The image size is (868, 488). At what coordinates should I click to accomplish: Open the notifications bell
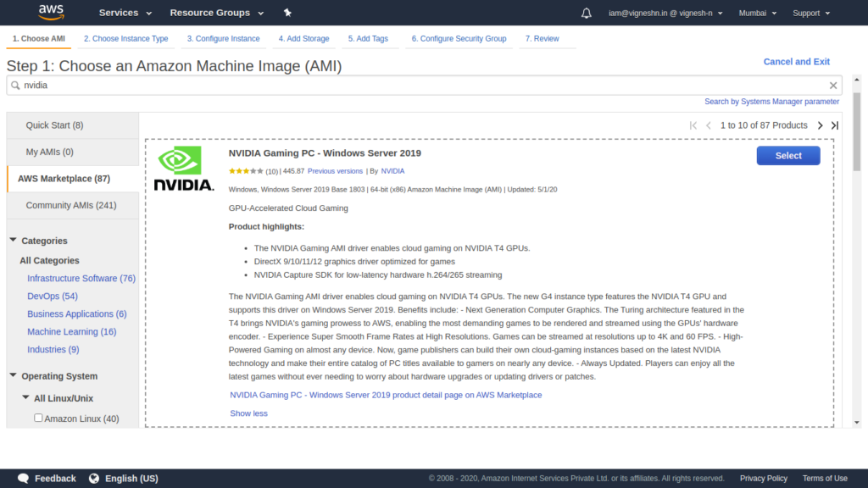click(x=587, y=13)
